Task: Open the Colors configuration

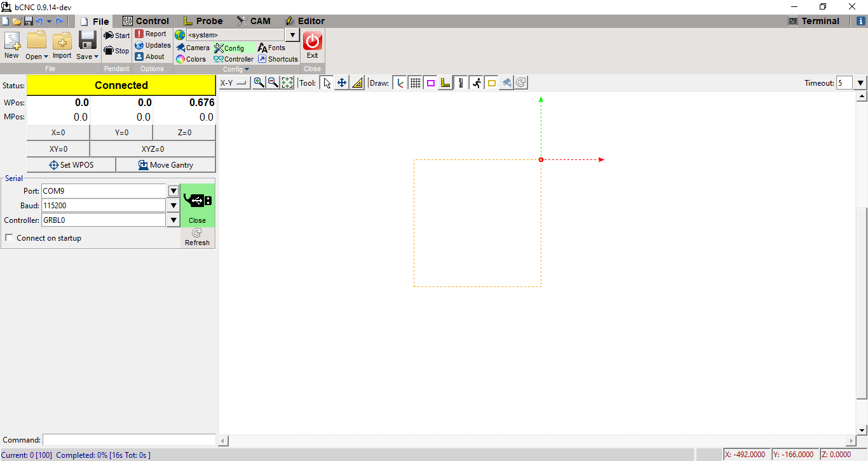Action: coord(191,59)
